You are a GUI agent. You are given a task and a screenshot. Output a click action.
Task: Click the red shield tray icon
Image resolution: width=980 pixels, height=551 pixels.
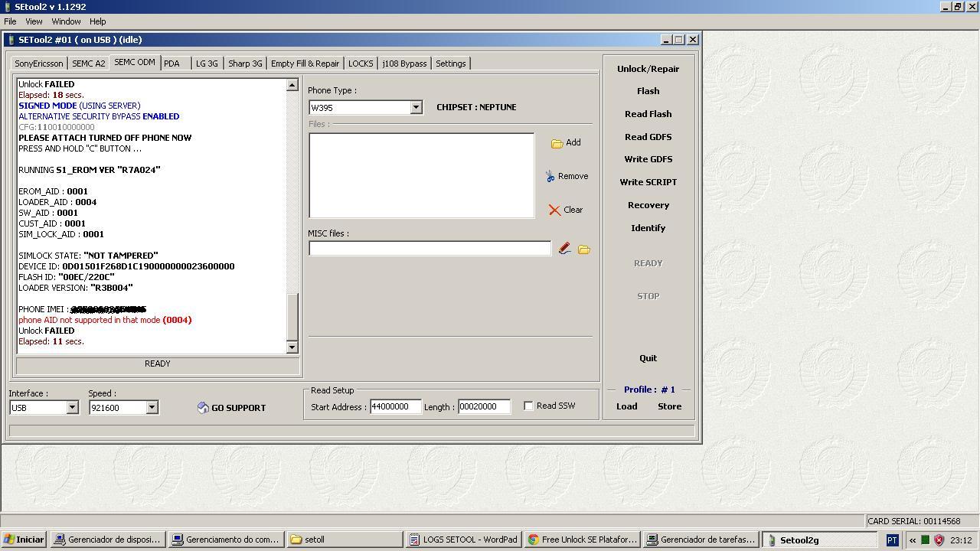coord(939,540)
